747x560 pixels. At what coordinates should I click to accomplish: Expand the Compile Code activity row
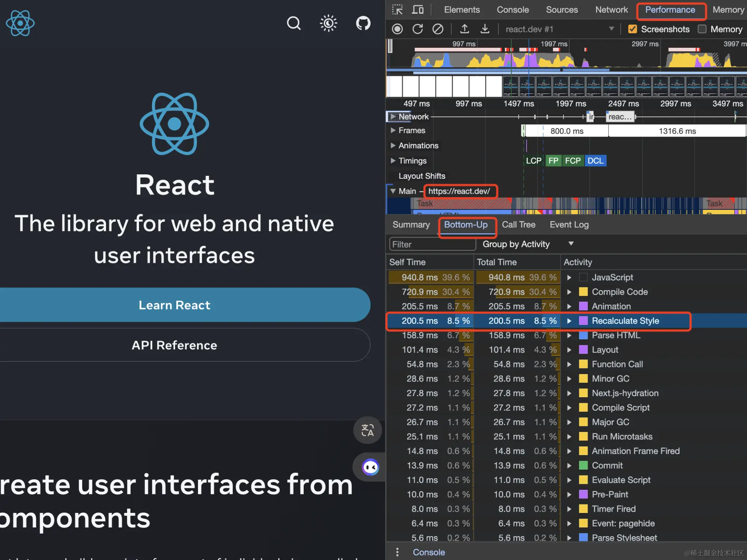tap(569, 292)
